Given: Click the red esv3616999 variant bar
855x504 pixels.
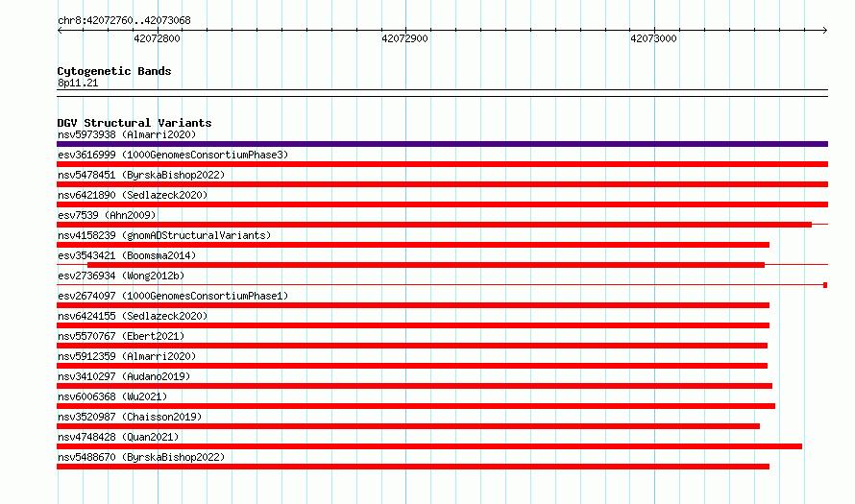Looking at the screenshot, I should (442, 164).
